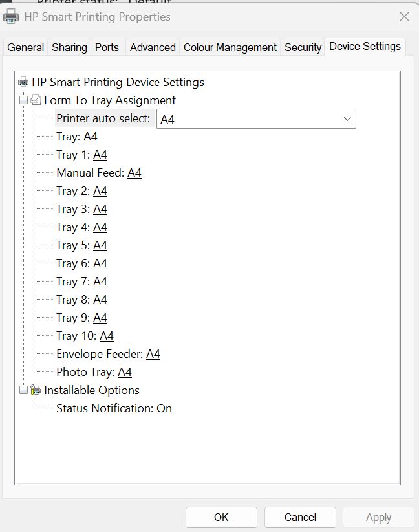The image size is (419, 532).
Task: Select the Envelope Feeder label
Action: tap(100, 354)
